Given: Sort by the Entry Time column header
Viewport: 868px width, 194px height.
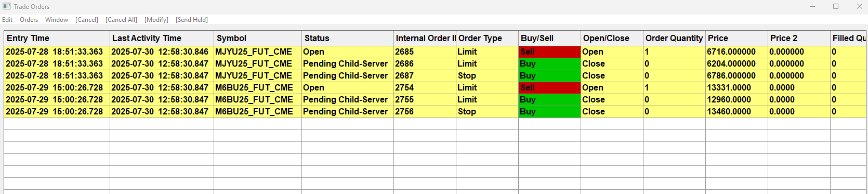Looking at the screenshot, I should coord(57,38).
